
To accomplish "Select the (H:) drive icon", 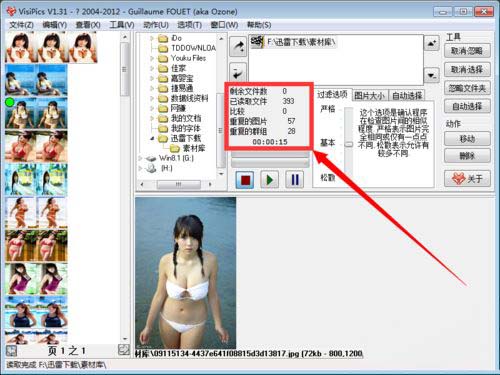I will click(151, 168).
